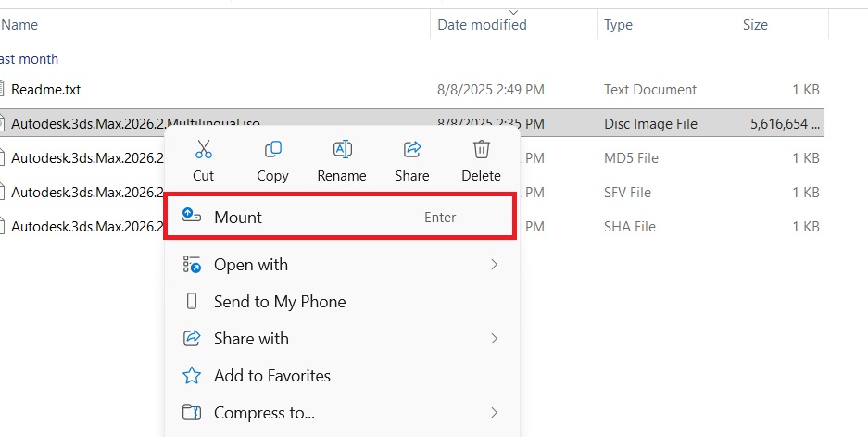Expand the Share with submenu chevron
868x437 pixels.
point(494,339)
